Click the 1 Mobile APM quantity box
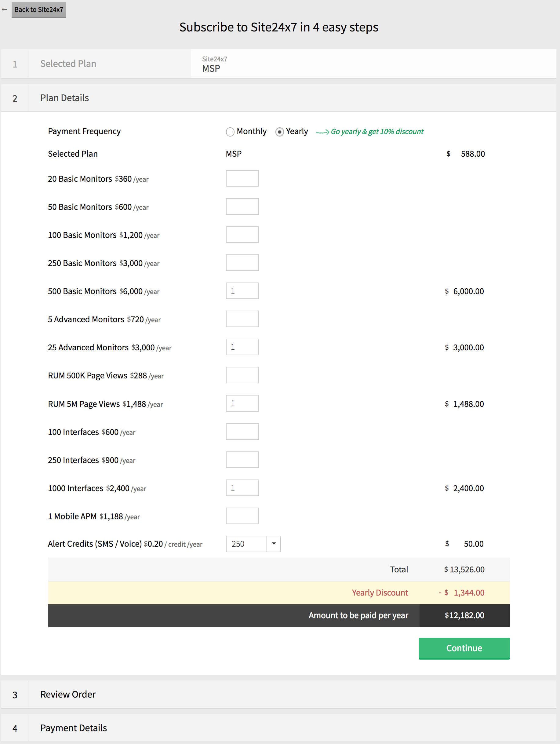This screenshot has height=744, width=560. pyautogui.click(x=242, y=516)
